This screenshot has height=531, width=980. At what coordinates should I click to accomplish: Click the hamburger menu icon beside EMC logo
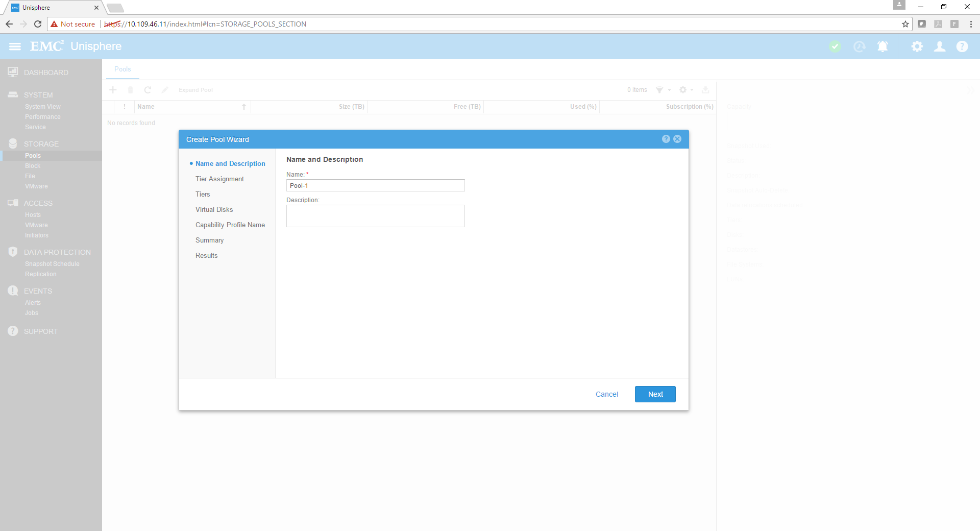tap(15, 46)
